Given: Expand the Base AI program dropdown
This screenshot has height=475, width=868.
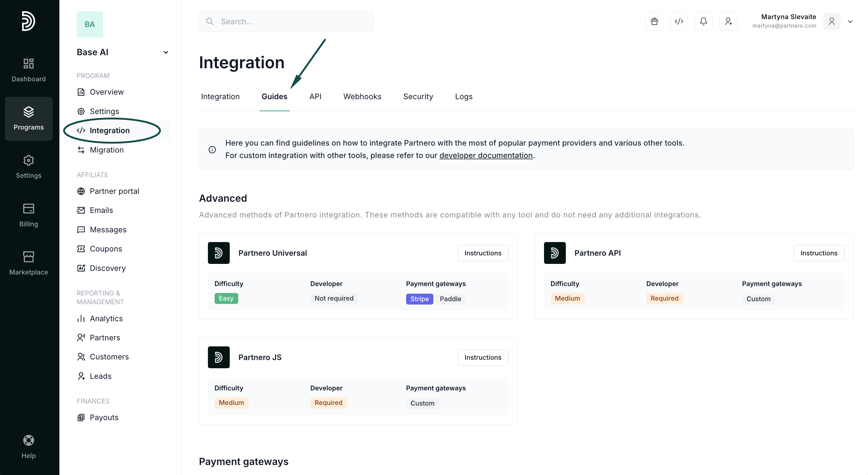Looking at the screenshot, I should click(165, 52).
